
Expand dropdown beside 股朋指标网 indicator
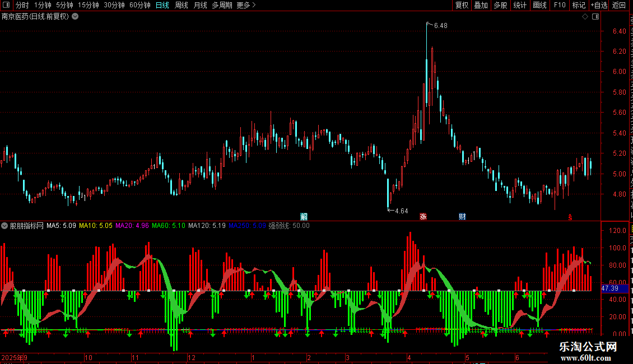[4, 226]
